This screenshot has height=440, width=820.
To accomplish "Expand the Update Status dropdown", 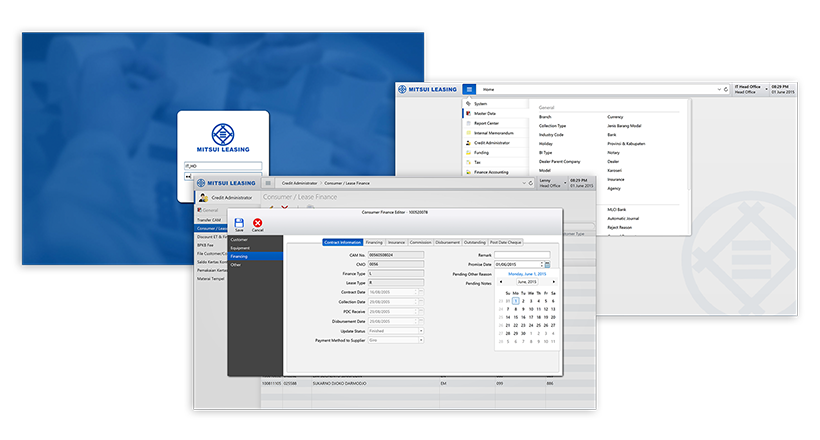I will point(421,331).
